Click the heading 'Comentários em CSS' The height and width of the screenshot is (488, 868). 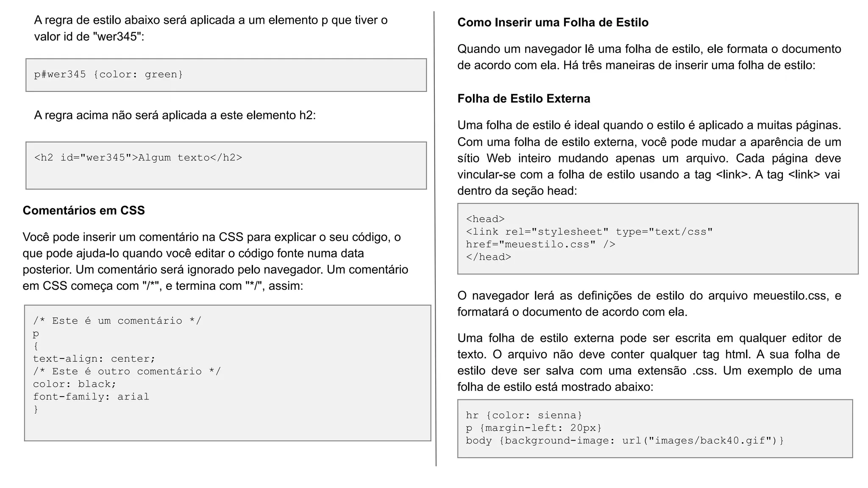(83, 211)
